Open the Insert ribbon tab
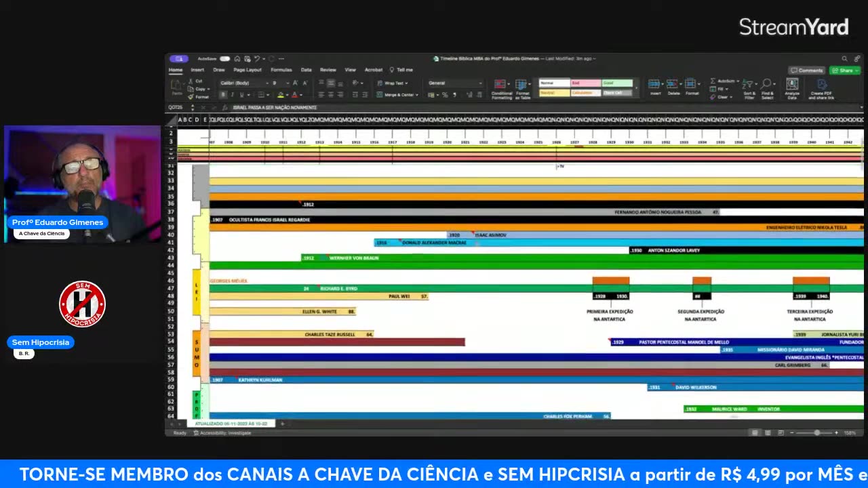Image resolution: width=868 pixels, height=488 pixels. 197,70
